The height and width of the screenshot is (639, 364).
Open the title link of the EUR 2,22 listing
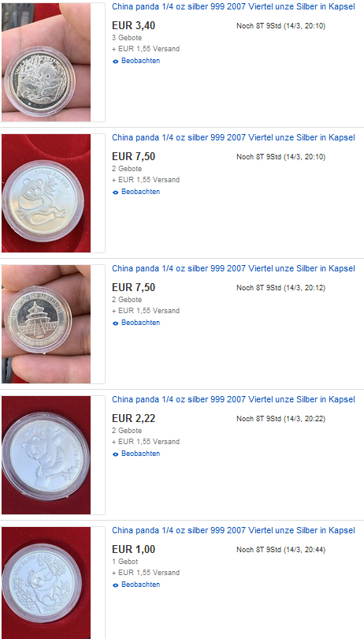[233, 399]
